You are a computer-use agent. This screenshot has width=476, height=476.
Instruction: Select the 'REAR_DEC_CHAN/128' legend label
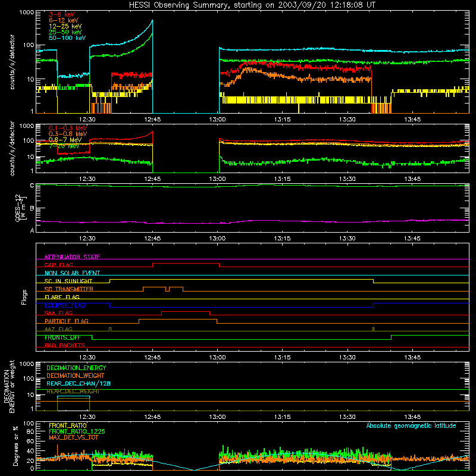click(79, 383)
